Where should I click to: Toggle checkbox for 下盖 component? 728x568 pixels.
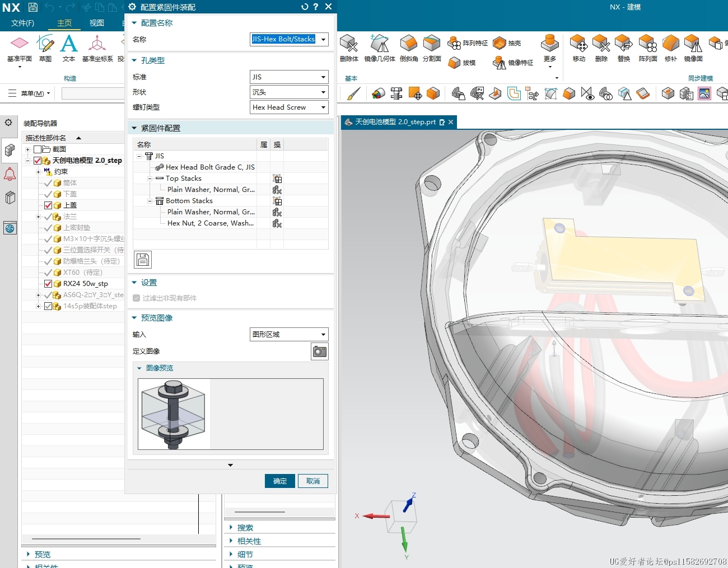pos(48,194)
